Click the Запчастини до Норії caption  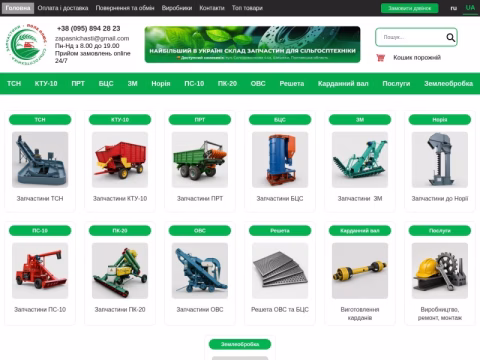[x=440, y=199]
